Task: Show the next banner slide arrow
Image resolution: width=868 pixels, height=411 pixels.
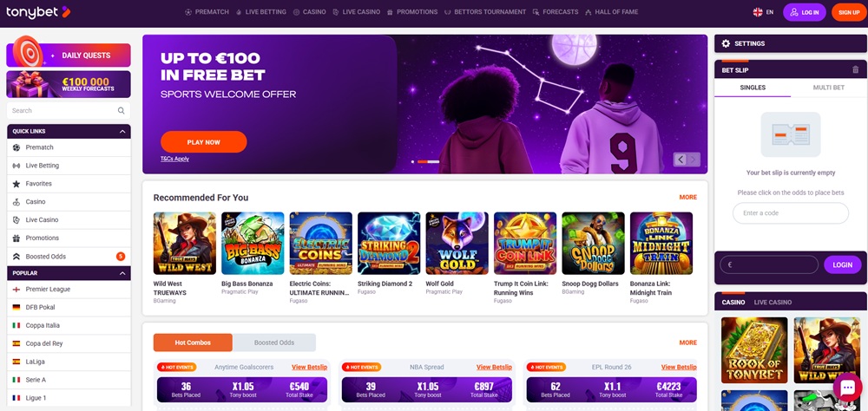Action: pyautogui.click(x=694, y=160)
